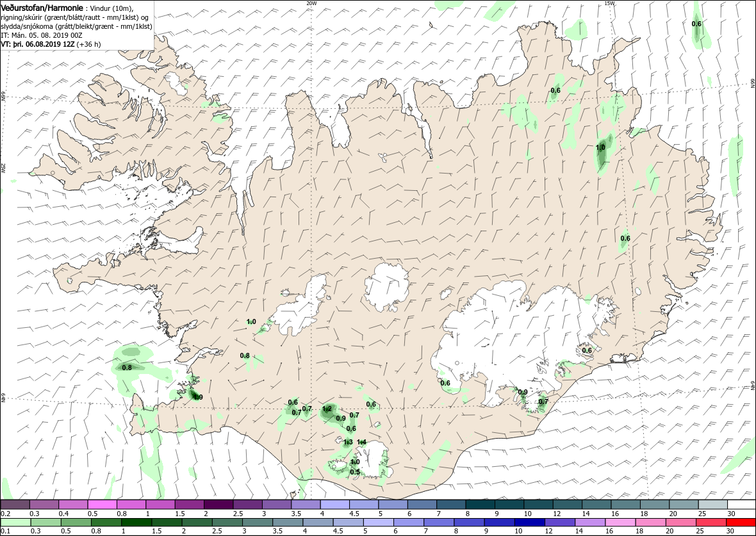The height and width of the screenshot is (536, 756).
Task: Click dark teal upper swatch starting at 8
Action: [x=480, y=505]
